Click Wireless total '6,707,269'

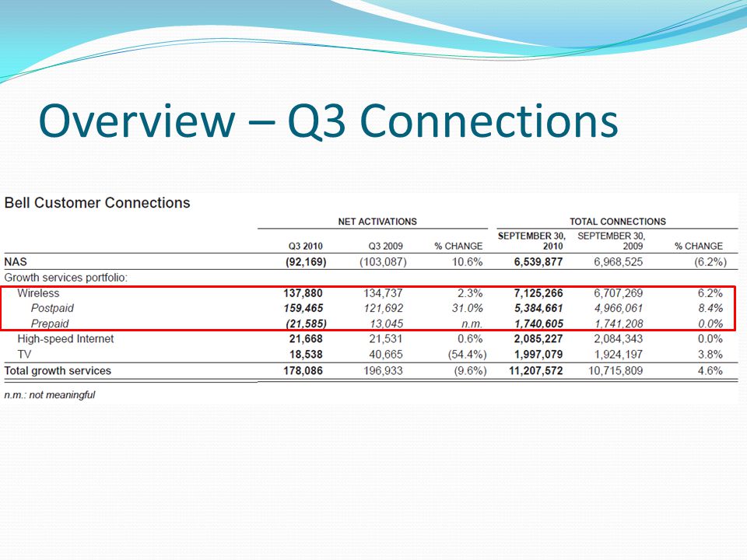point(619,293)
